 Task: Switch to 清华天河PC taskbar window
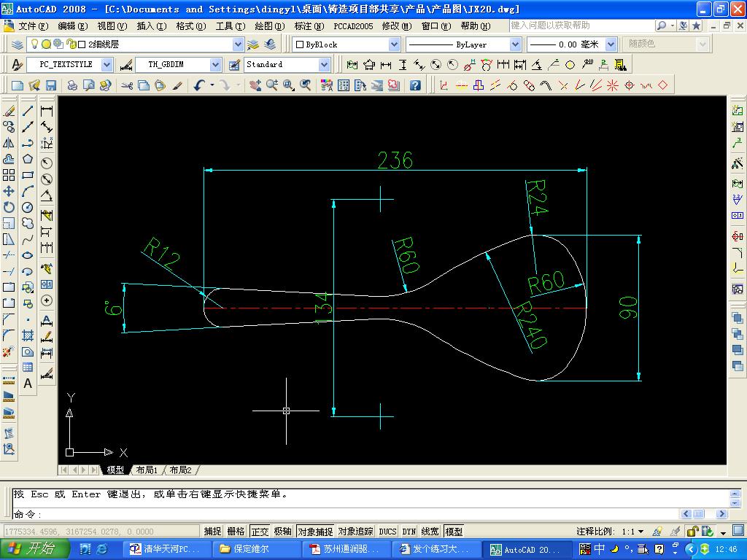[x=166, y=550]
